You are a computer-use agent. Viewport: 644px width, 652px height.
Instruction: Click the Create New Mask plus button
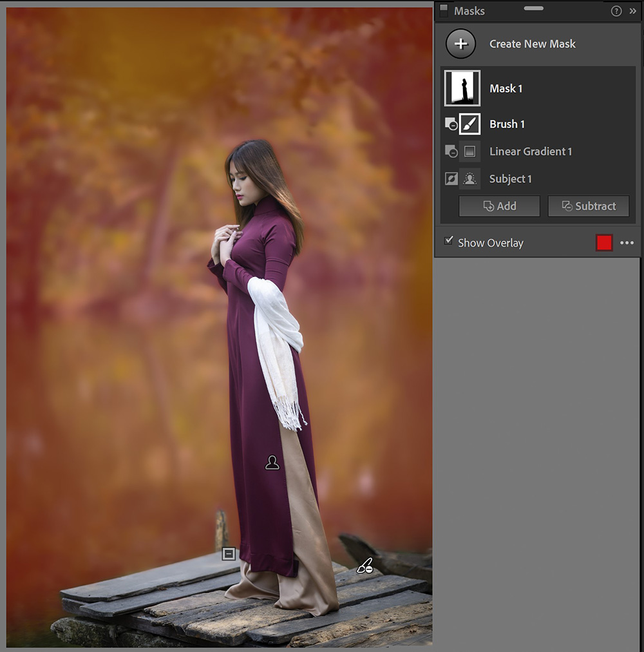(x=460, y=44)
